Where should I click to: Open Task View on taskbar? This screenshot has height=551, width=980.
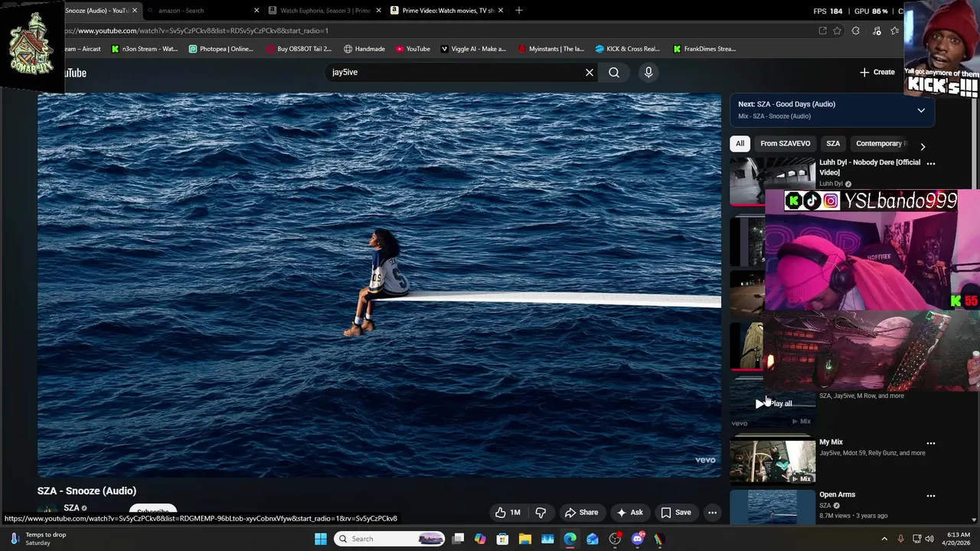pyautogui.click(x=458, y=539)
